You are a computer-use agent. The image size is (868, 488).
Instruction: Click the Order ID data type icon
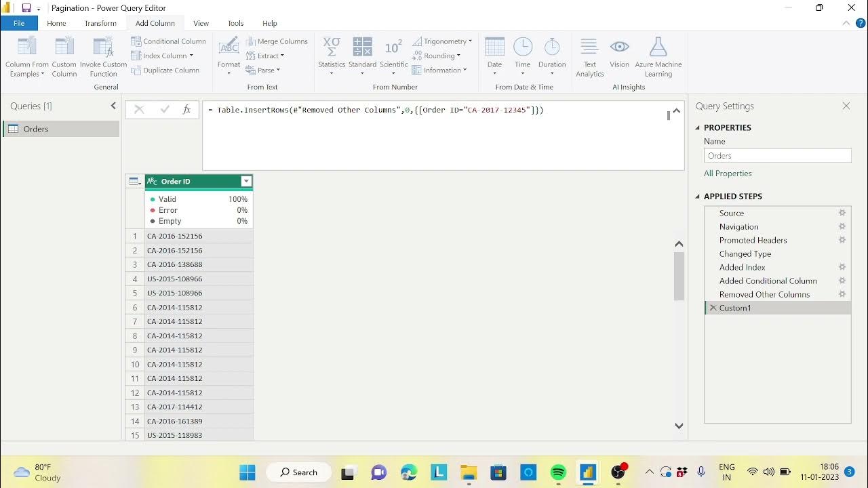click(152, 181)
